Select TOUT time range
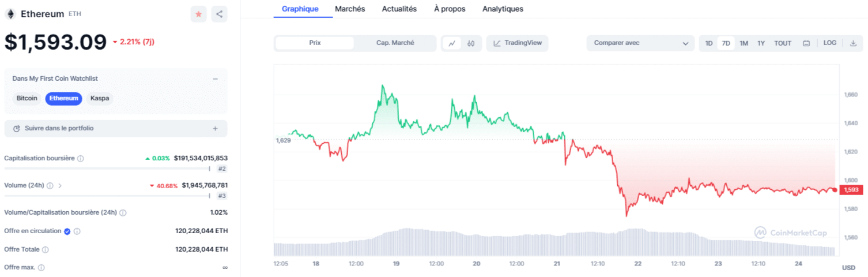Viewport: 868px width, 277px height. coord(783,43)
